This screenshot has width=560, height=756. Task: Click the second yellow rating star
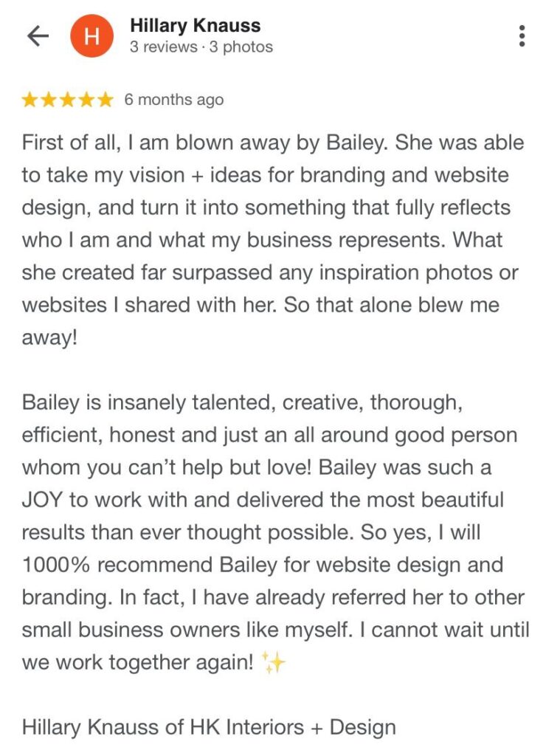coord(49,100)
